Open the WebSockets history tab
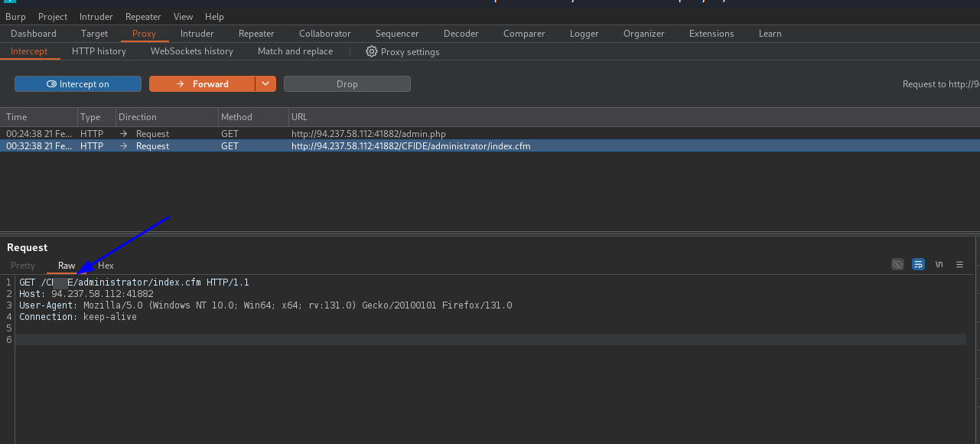This screenshot has height=444, width=980. [191, 51]
